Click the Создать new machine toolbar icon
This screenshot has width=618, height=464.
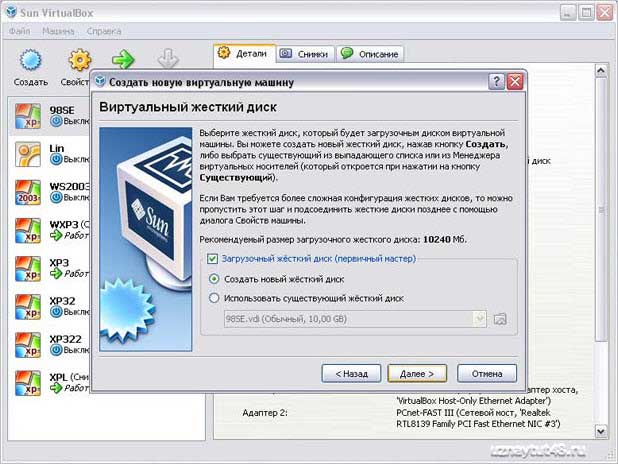point(30,60)
